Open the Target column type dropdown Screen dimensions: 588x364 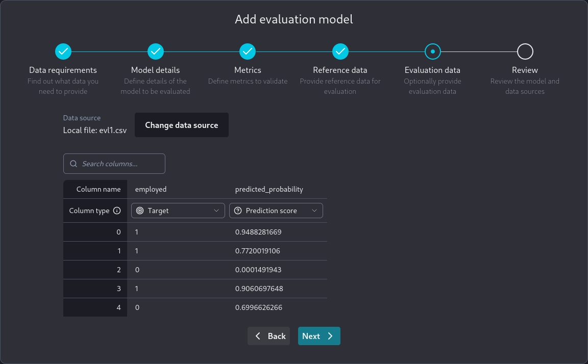tap(178, 211)
